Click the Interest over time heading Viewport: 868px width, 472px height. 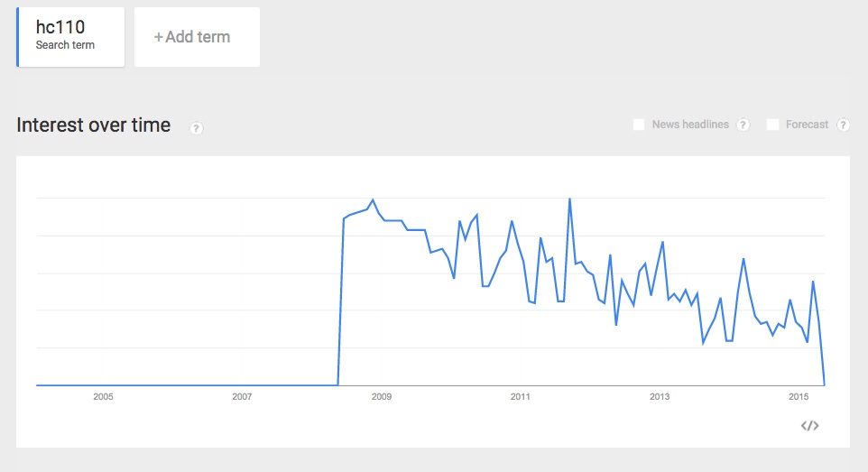93,125
